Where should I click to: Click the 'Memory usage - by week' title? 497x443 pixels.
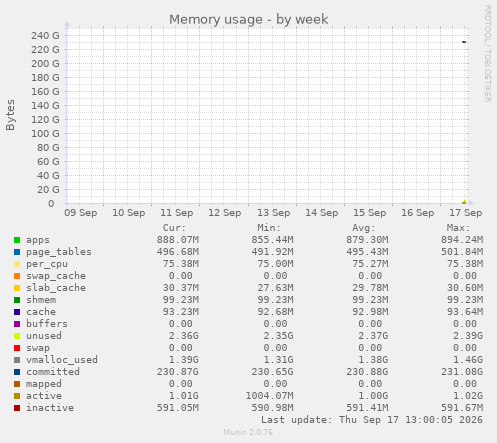click(x=248, y=19)
